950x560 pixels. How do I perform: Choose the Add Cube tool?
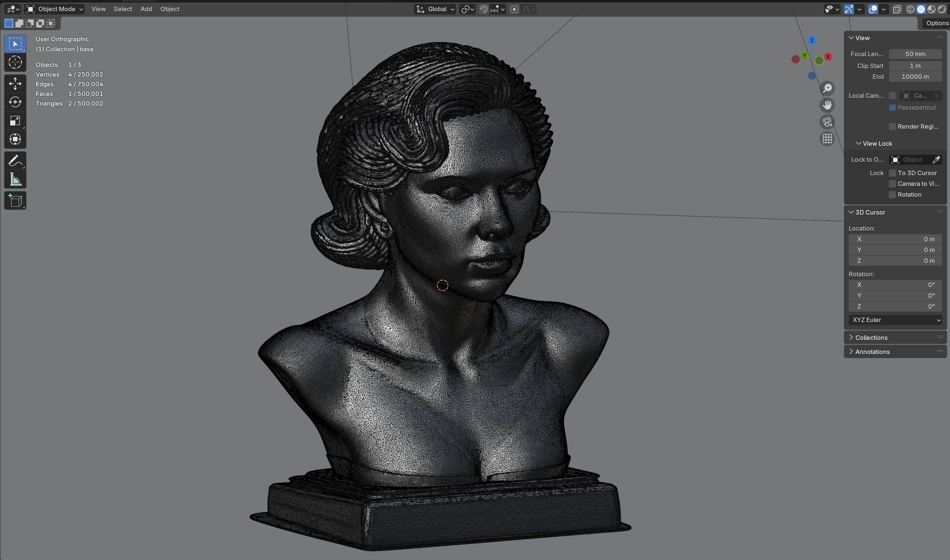coord(15,201)
